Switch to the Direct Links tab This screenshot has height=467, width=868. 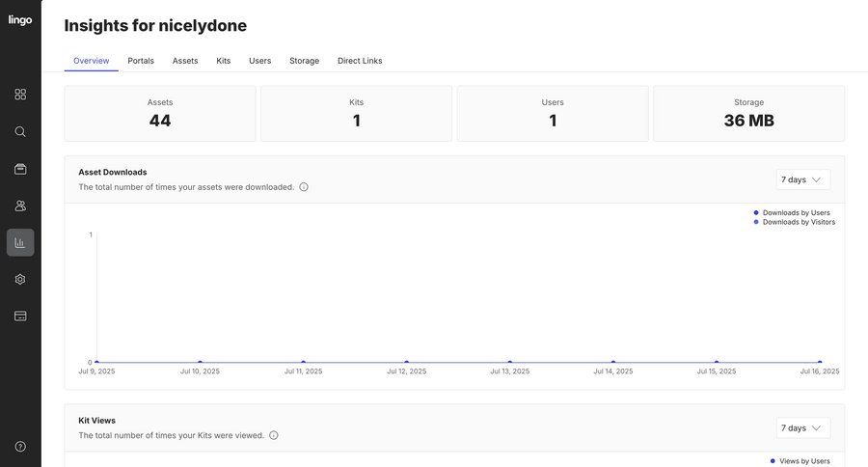360,61
